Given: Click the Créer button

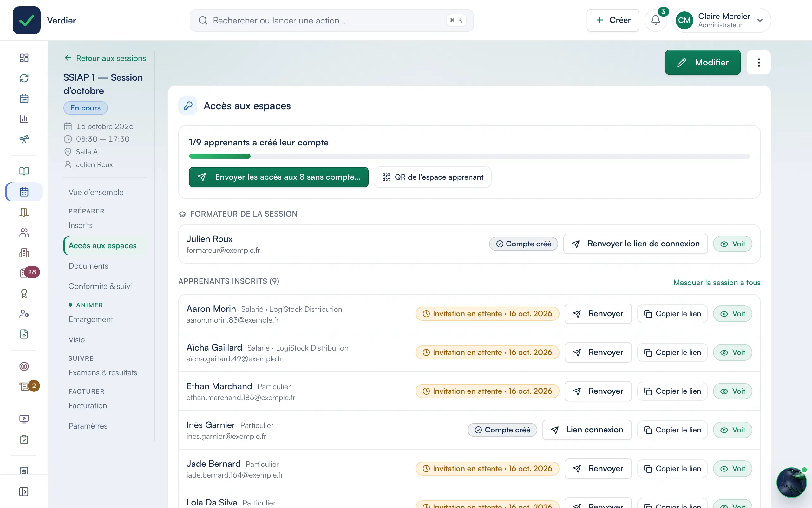Looking at the screenshot, I should click(613, 20).
